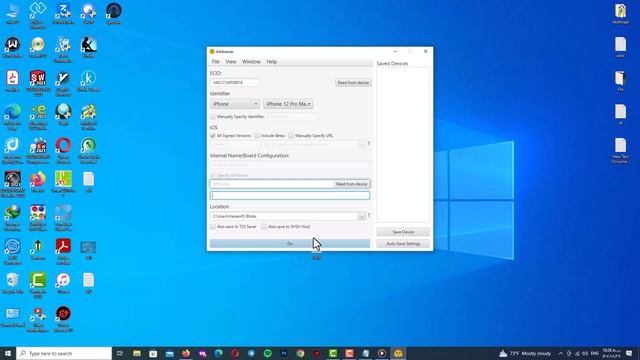
Task: Focus the ECID text field
Action: [x=235, y=82]
